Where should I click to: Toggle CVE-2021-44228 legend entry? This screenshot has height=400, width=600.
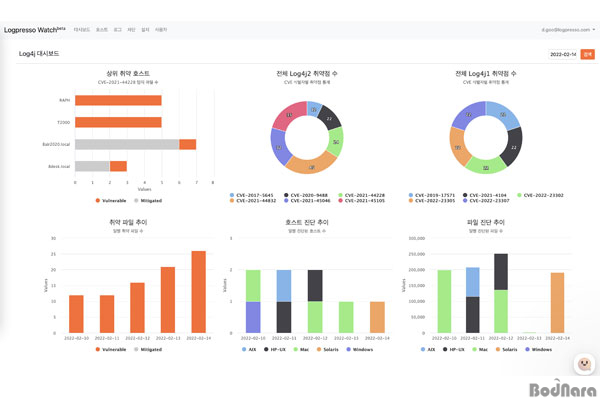pos(361,195)
